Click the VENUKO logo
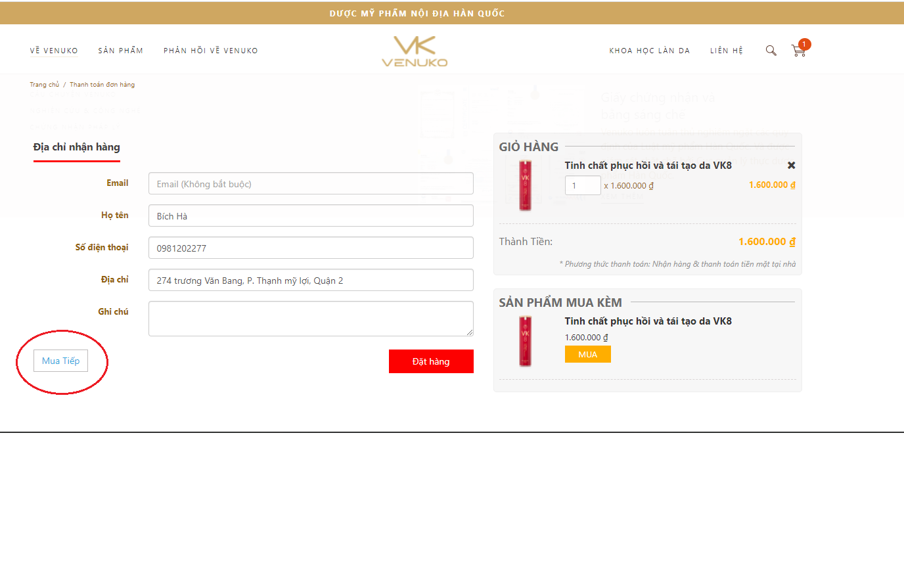Viewport: 904px width, 588px height. (415, 51)
